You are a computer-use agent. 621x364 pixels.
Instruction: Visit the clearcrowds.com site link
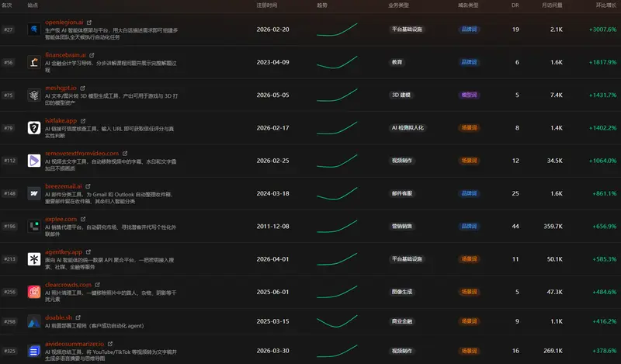pyautogui.click(x=68, y=285)
